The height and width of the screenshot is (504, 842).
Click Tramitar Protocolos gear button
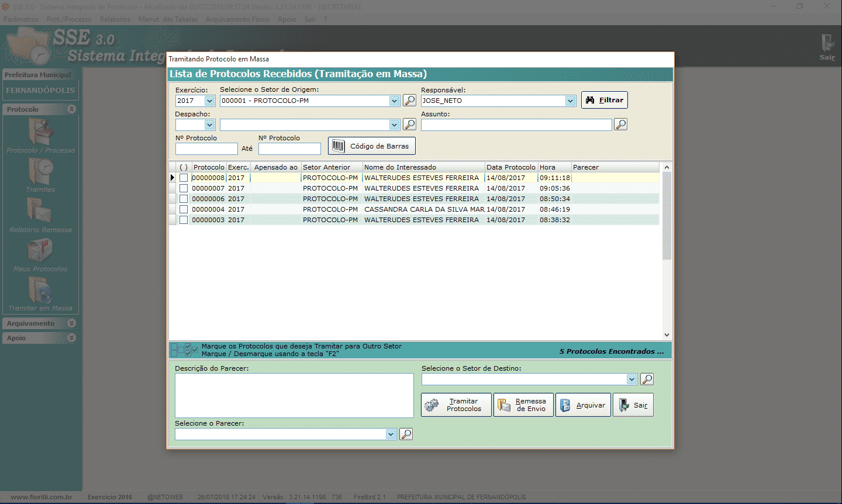coord(456,405)
